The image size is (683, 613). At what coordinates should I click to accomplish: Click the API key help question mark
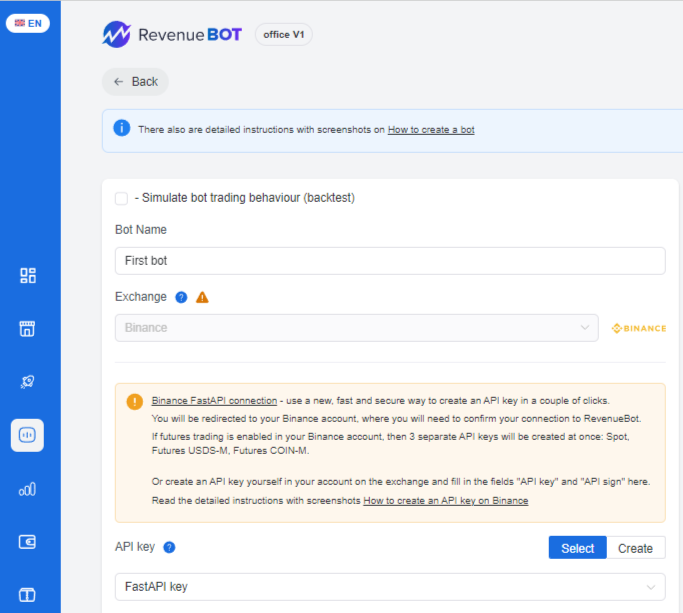(169, 547)
